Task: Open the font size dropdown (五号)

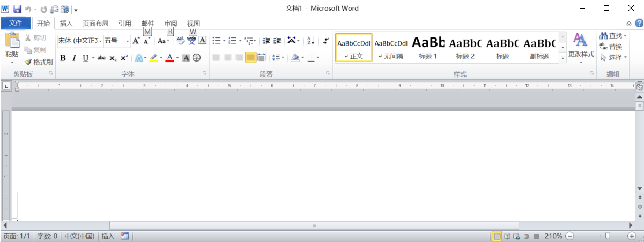Action: (117, 41)
